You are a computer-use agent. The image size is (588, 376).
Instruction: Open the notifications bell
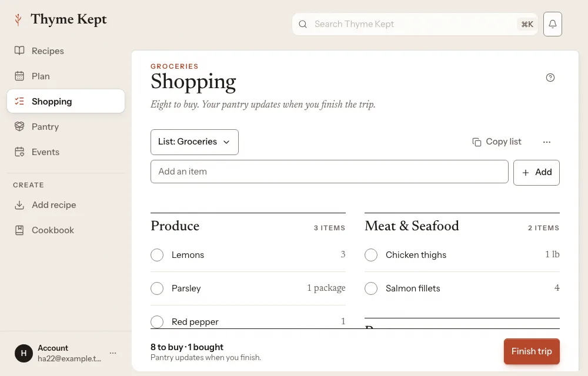pyautogui.click(x=552, y=24)
